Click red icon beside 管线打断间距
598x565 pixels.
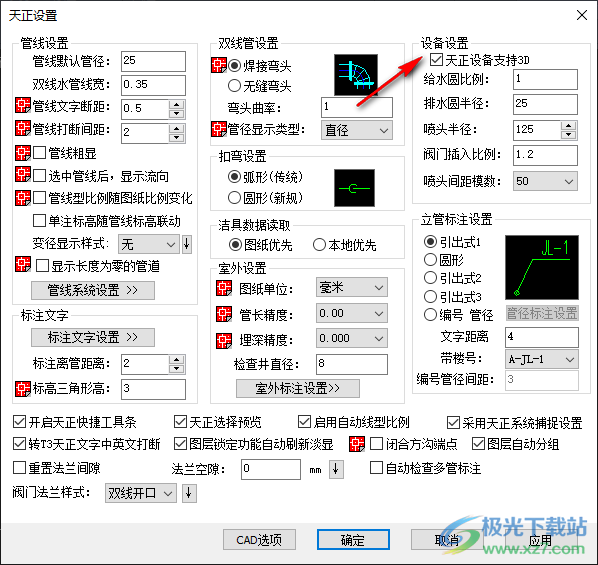point(23,129)
